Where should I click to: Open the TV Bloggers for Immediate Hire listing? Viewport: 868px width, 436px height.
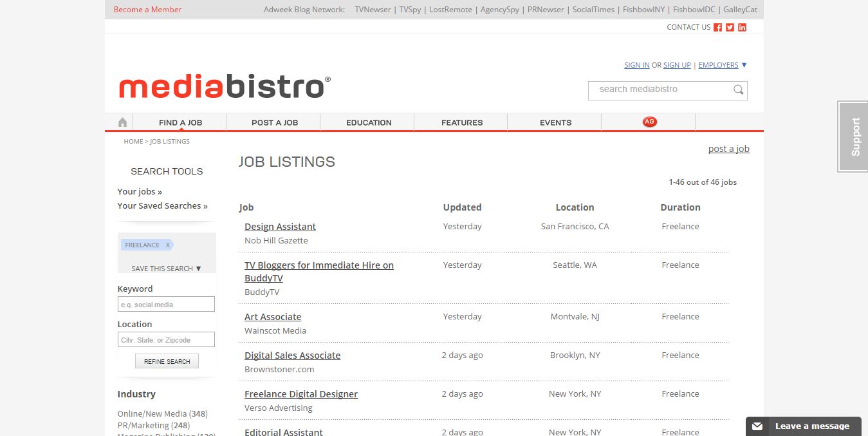click(x=319, y=272)
